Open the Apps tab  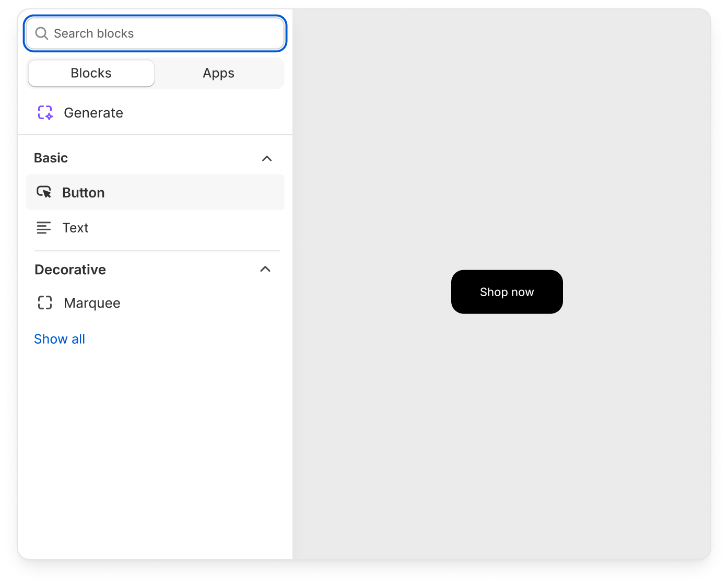218,73
